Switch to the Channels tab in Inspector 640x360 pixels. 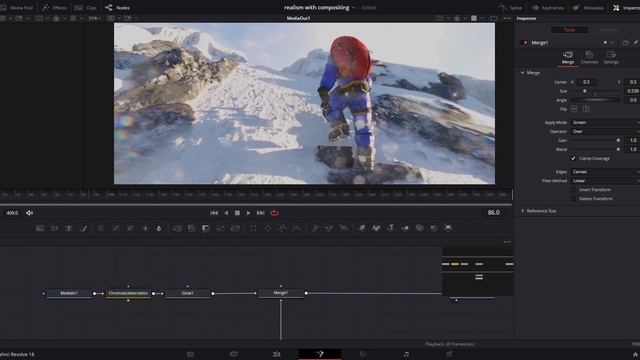pyautogui.click(x=589, y=58)
